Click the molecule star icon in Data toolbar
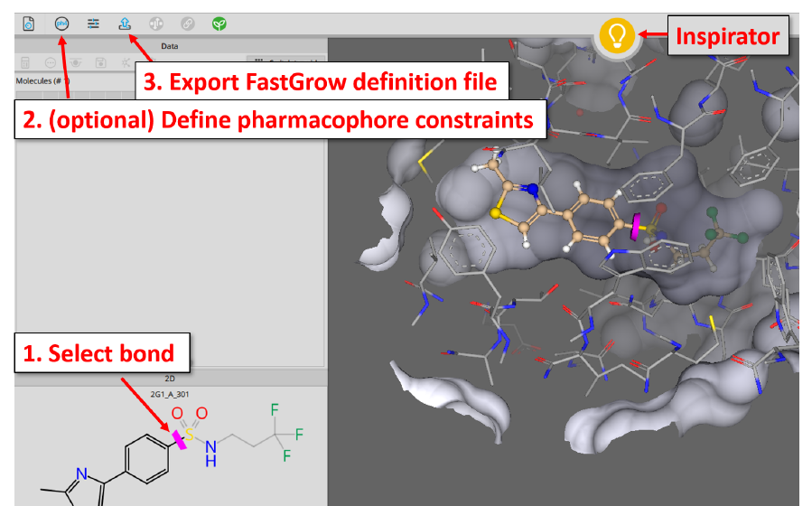The width and height of the screenshot is (812, 506). (x=126, y=62)
